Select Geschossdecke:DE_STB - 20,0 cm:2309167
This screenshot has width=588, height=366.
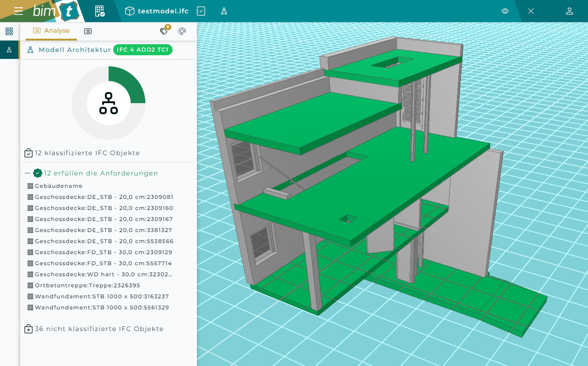tap(104, 219)
